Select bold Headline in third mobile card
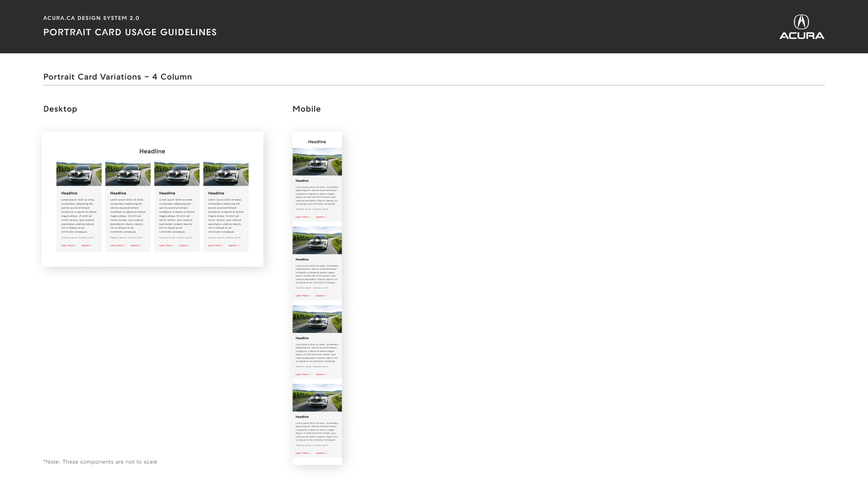This screenshot has width=868, height=488. [302, 338]
